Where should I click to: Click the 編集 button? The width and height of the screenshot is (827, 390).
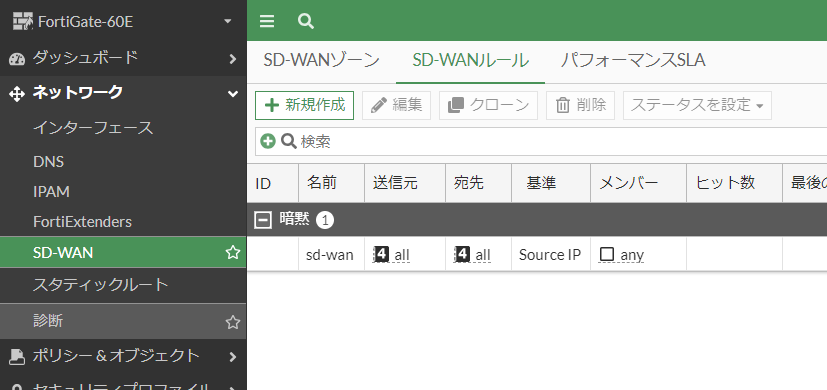tap(397, 105)
